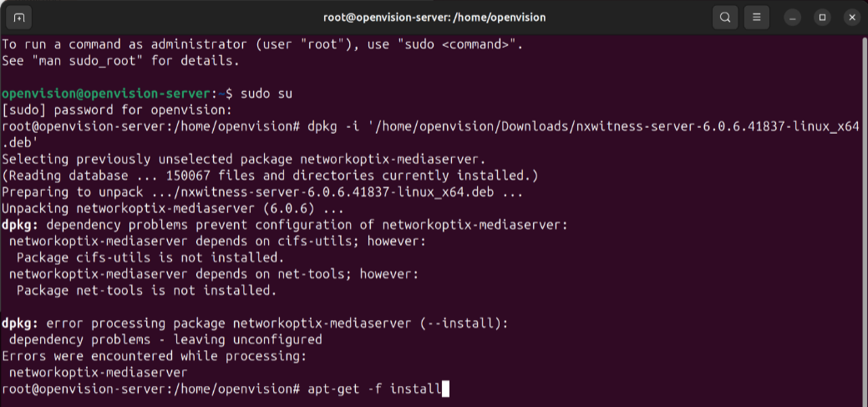The height and width of the screenshot is (407, 868).
Task: Click the '(Reading database ... 150067 files' line
Action: (270, 176)
